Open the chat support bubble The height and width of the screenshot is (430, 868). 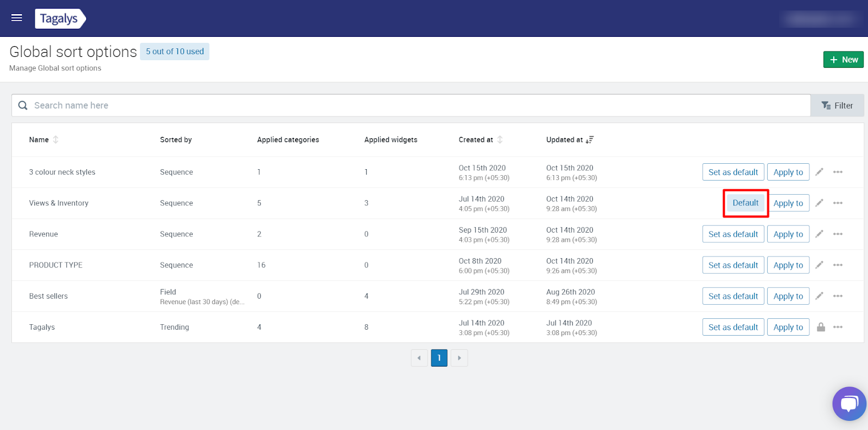(849, 403)
